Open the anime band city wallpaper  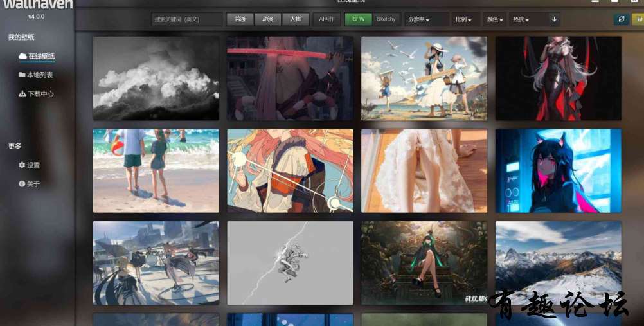156,263
